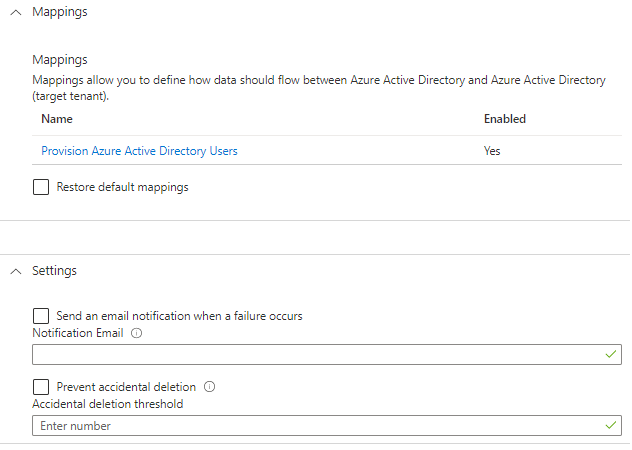Viewport: 632px width, 450px height.
Task: Check the Restore default mappings checkbox
Action: (x=41, y=187)
